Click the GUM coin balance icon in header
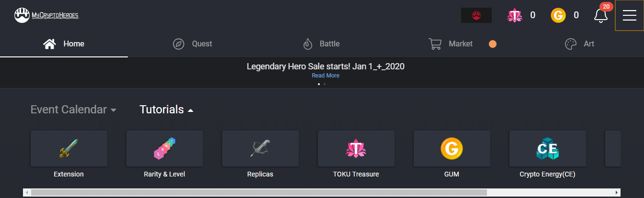 pyautogui.click(x=558, y=15)
